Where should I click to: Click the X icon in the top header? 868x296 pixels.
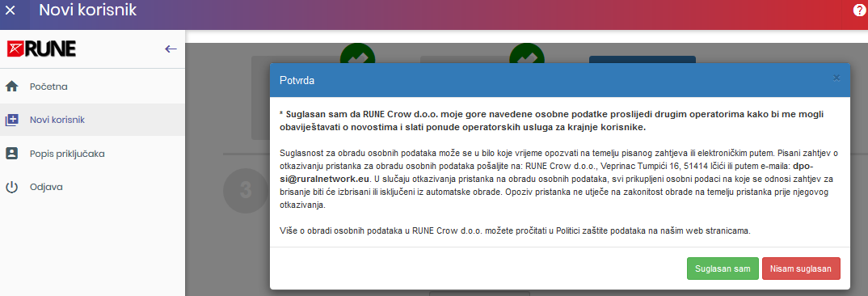click(10, 10)
